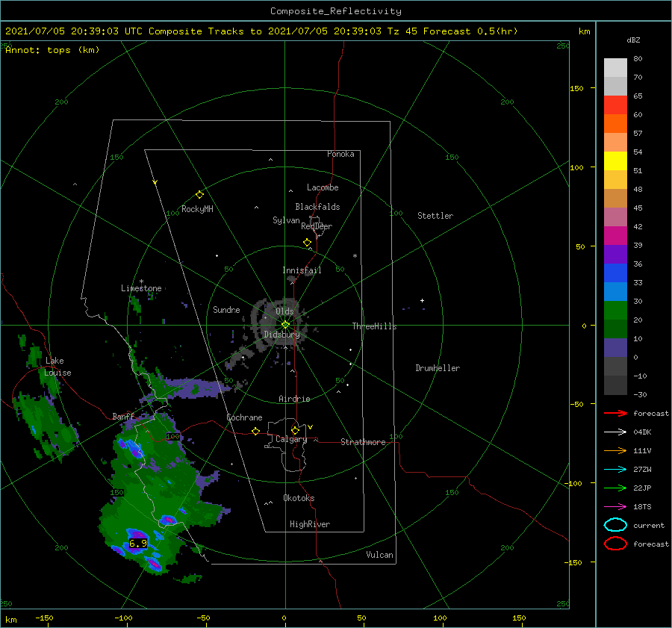Click the slate-purple swatch between 10 and 0

click(x=615, y=348)
